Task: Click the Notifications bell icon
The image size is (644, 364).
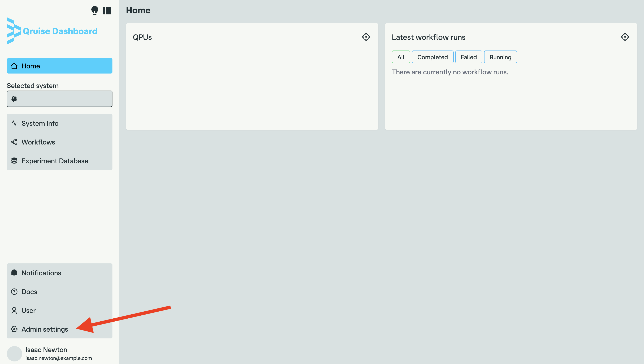Action: click(x=14, y=273)
